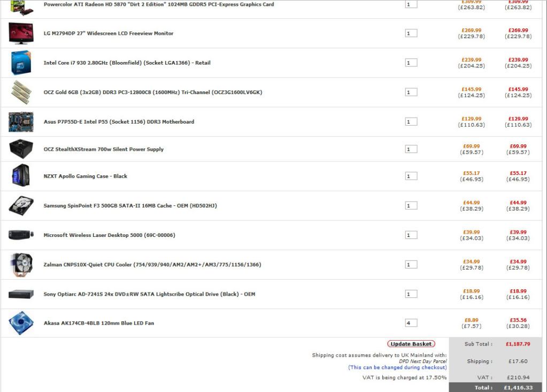547x392 pixels.
Task: Click quantity field for NZXT Apollo case
Action: 411,176
